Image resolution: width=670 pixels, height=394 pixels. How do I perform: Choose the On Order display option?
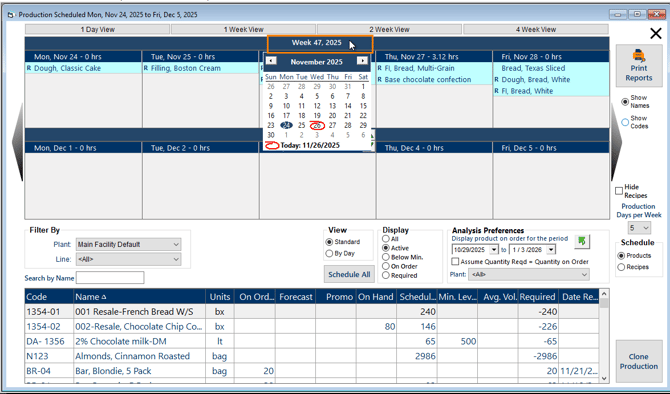(386, 266)
